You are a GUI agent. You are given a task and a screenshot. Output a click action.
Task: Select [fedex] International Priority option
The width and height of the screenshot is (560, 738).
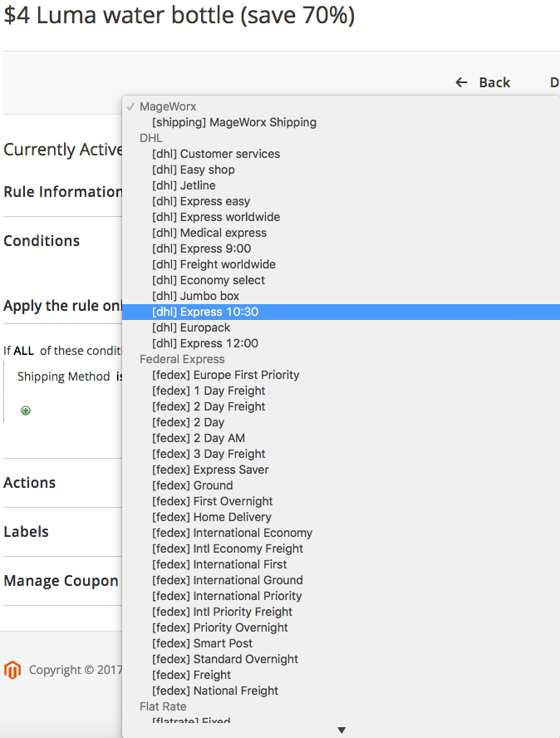point(341,596)
